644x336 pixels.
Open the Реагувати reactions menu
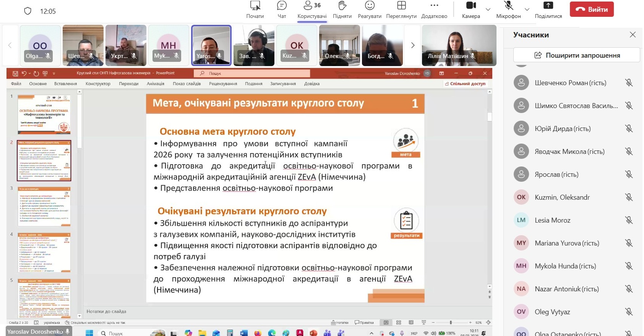(370, 10)
